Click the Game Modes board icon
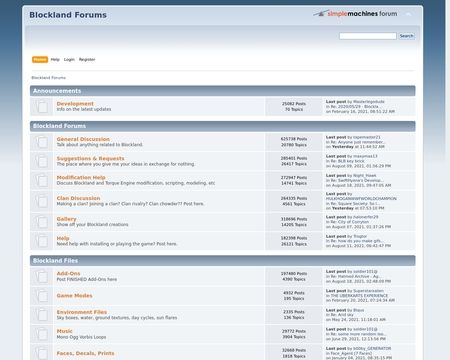The width and height of the screenshot is (450, 360). pos(42,296)
